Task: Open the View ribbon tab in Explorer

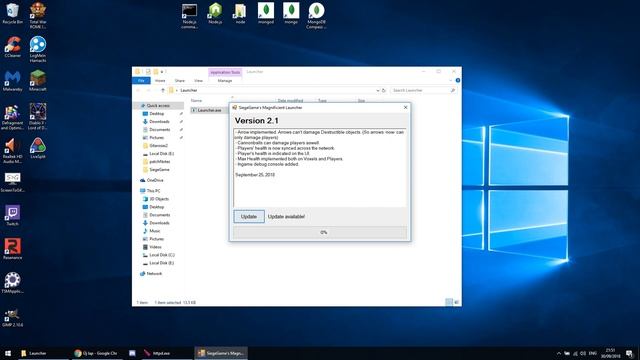Action: (198, 80)
